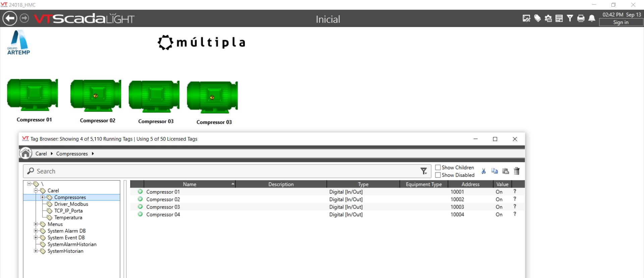Open the alarm bell icon
The width and height of the screenshot is (644, 278).
(592, 18)
